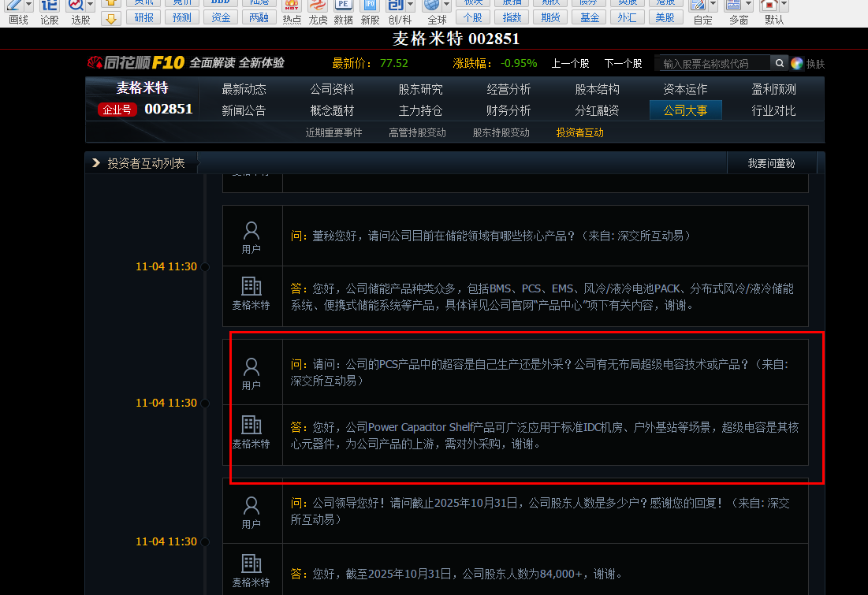This screenshot has width=868, height=595.
Task: Click the yellow down arrow toolbar button
Action: point(111,20)
